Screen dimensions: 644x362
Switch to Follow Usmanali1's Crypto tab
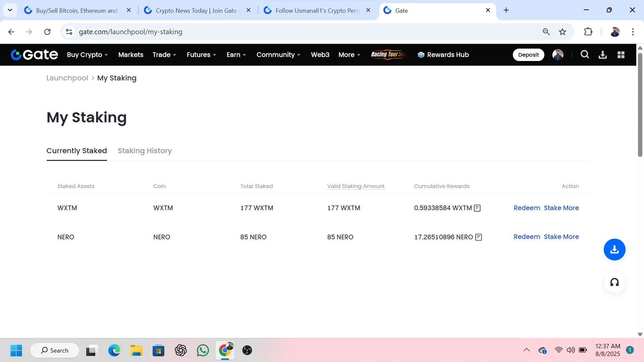tap(317, 10)
